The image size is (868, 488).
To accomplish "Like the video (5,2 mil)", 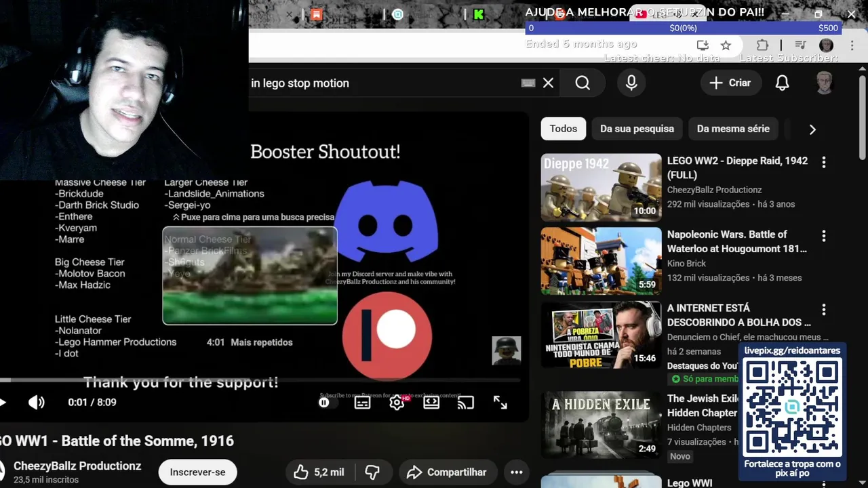I will (x=319, y=472).
